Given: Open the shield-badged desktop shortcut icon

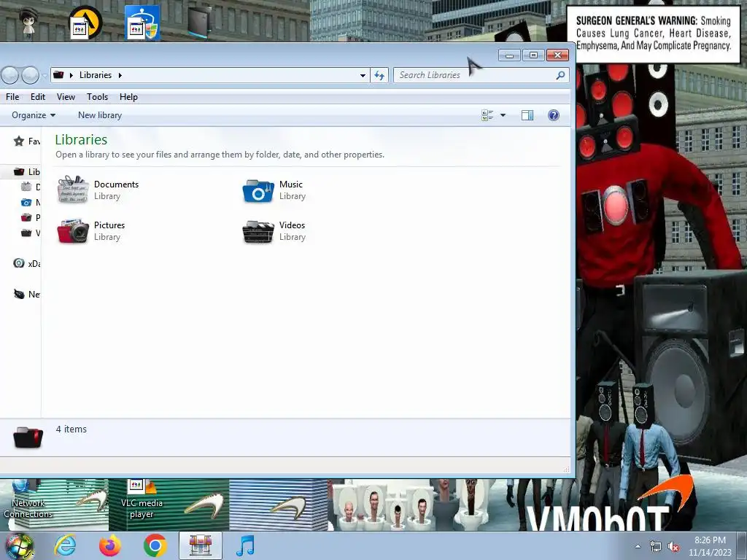Looking at the screenshot, I should [x=142, y=23].
